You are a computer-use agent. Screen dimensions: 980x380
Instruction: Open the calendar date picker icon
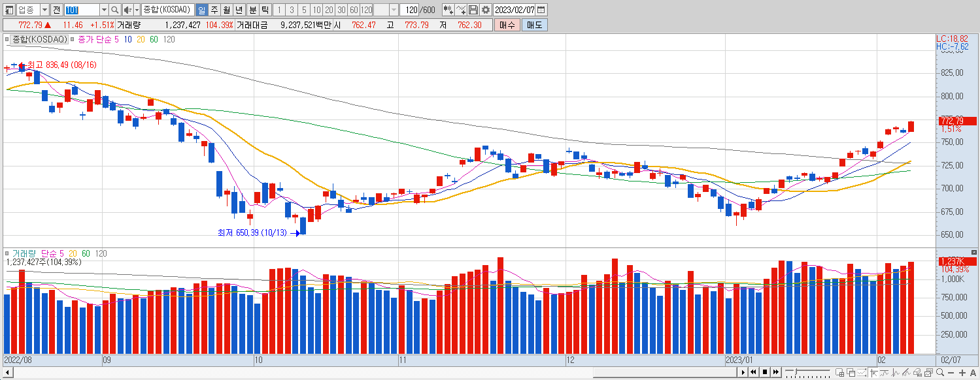coord(541,10)
